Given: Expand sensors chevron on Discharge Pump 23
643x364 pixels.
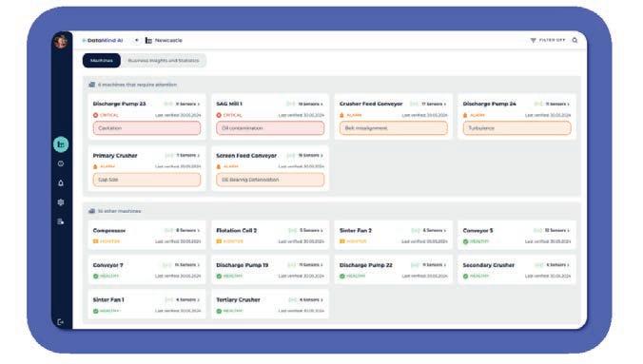Looking at the screenshot, I should pyautogui.click(x=199, y=105).
